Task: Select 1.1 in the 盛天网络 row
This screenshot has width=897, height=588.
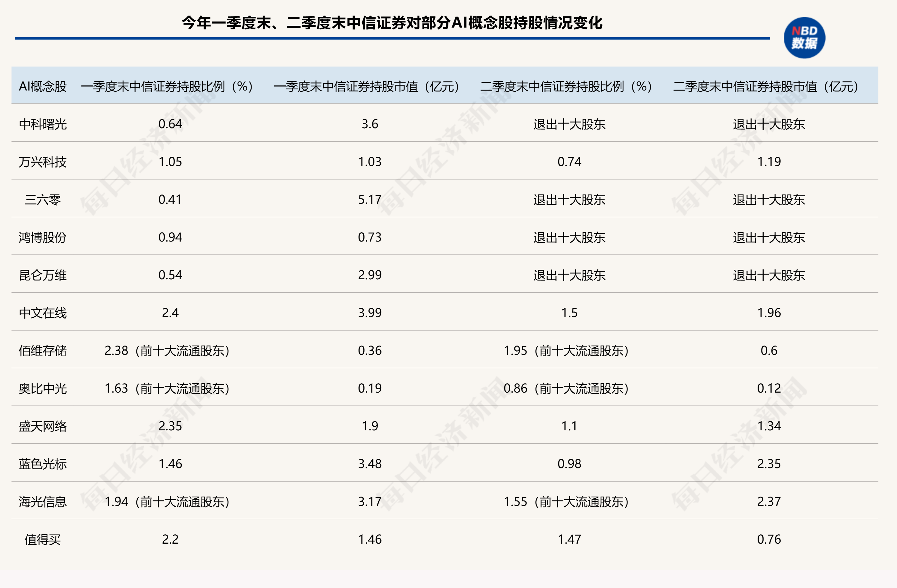Action: 569,426
